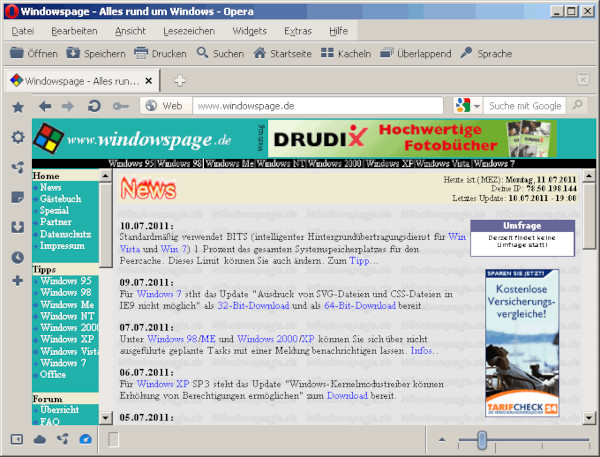Open the Widgets gear panel in sidebar
The image size is (600, 457).
coord(17,137)
